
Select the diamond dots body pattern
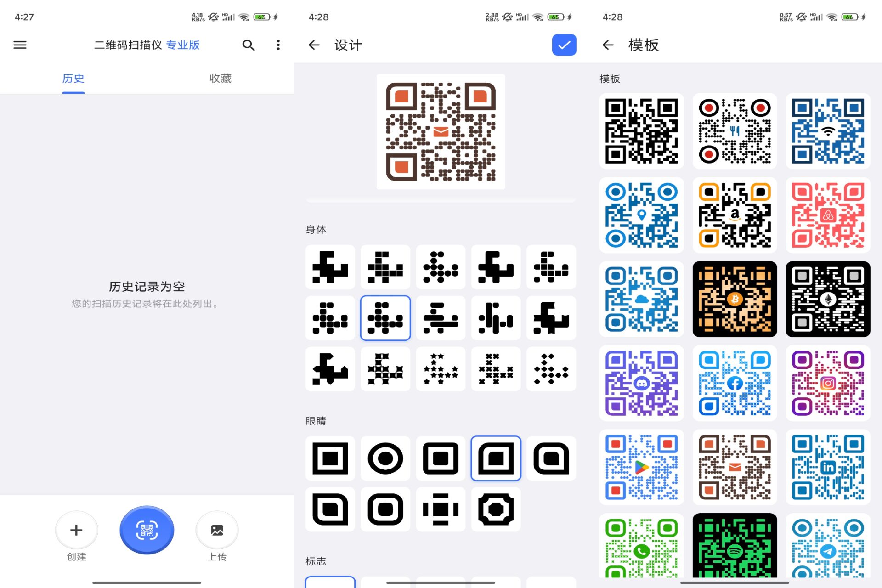[550, 369]
